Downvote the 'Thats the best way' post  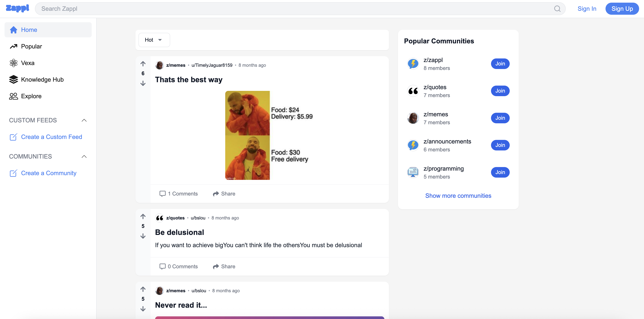pyautogui.click(x=143, y=84)
